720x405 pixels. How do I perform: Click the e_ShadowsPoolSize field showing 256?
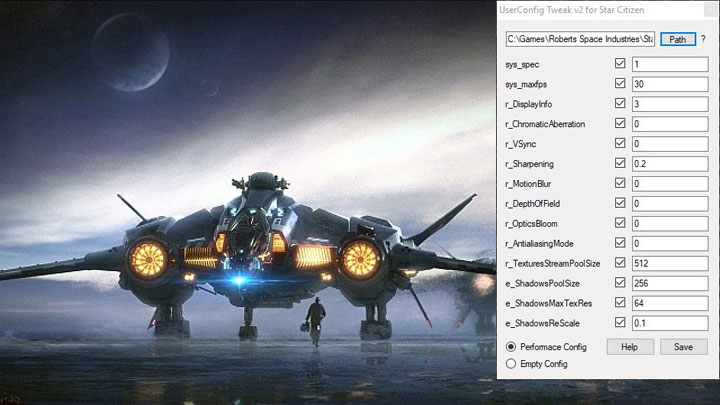click(x=670, y=283)
